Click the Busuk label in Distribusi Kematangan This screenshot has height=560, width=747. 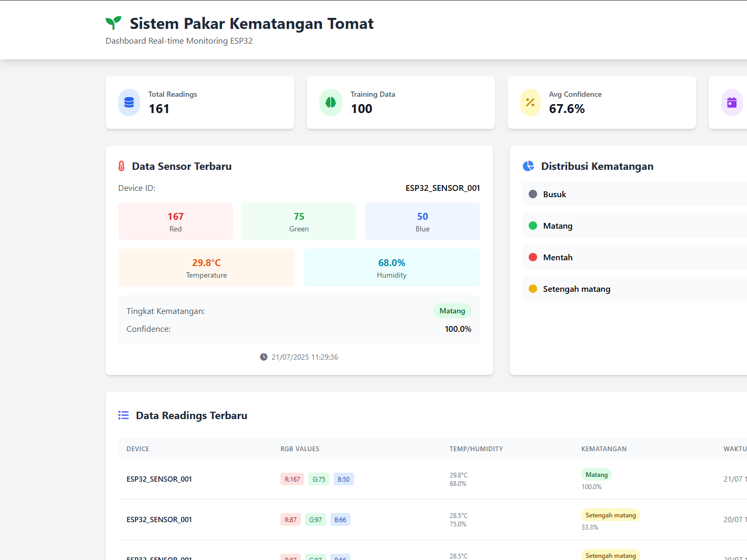554,195
